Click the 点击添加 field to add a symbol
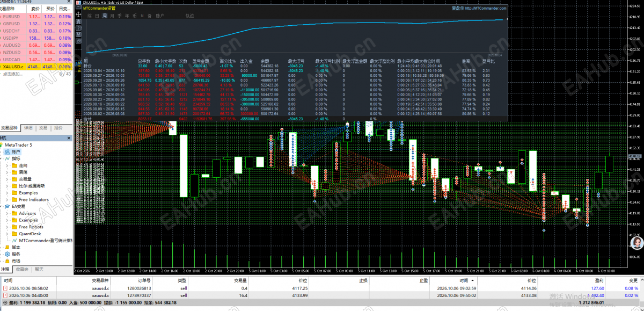644x311 pixels. pos(13,74)
